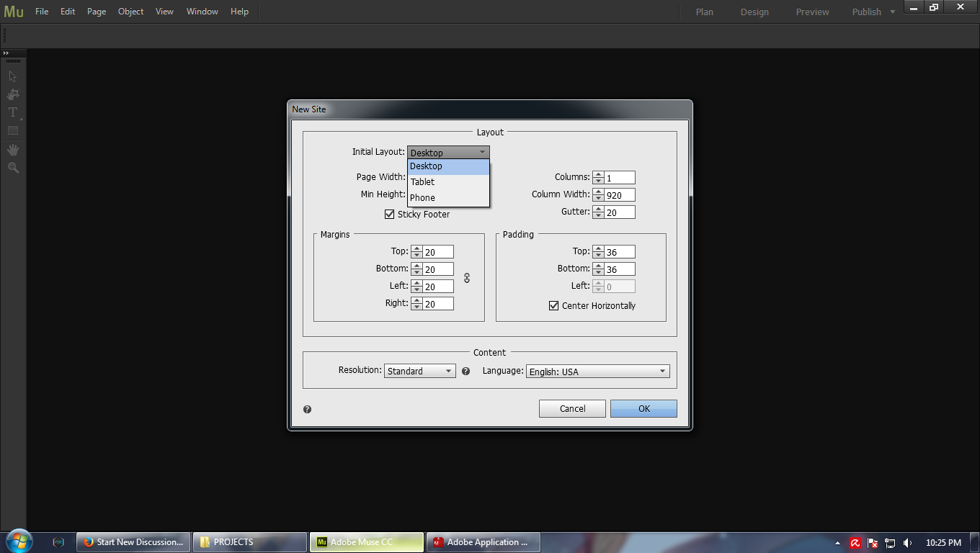
Task: Click the Column Width input field
Action: point(620,195)
